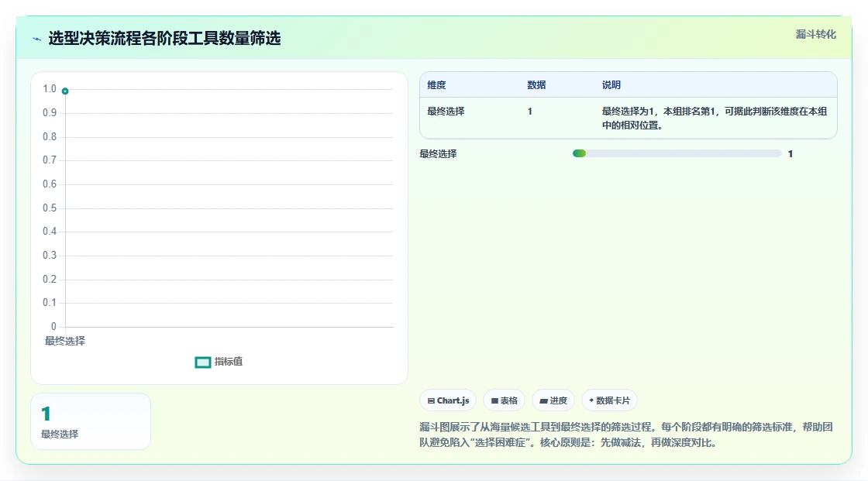Click the 说明 column header
Image resolution: width=868 pixels, height=481 pixels.
(611, 85)
